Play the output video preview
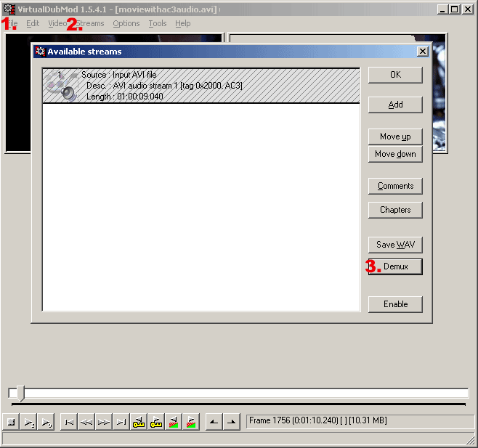The image size is (478, 448). tap(46, 422)
